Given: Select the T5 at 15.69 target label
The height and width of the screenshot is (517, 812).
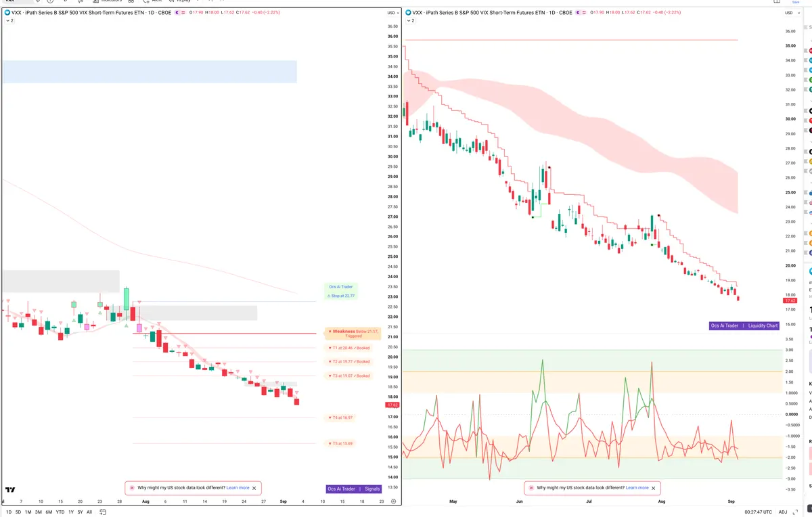Looking at the screenshot, I should [x=340, y=443].
